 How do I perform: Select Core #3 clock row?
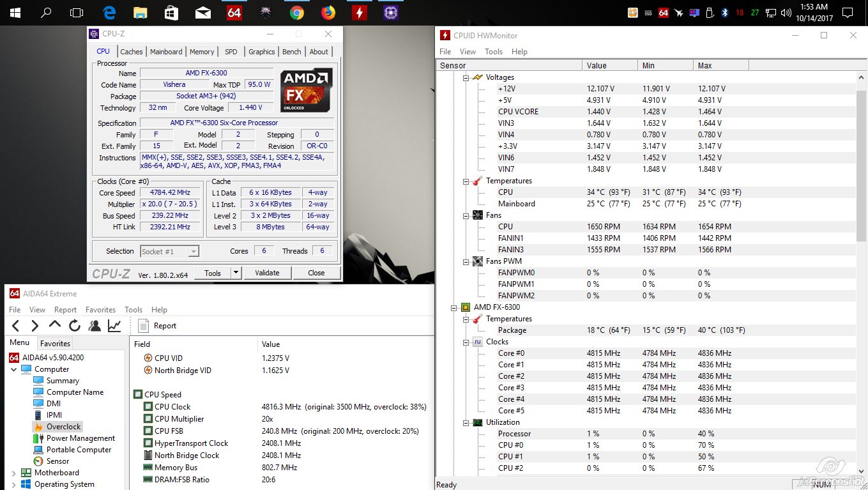coord(646,388)
